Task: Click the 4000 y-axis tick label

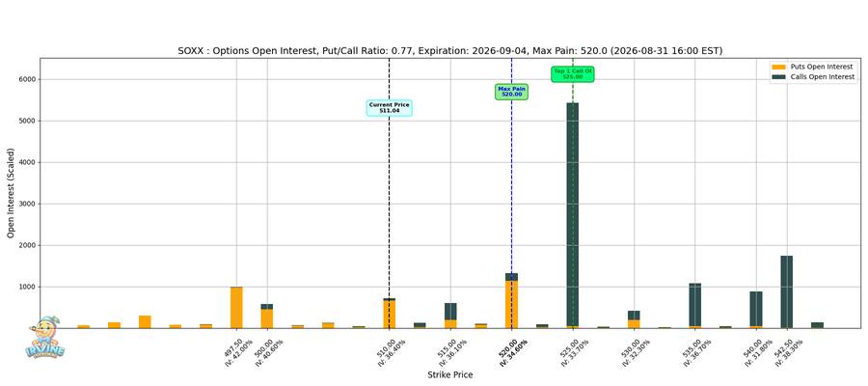Action: point(28,162)
